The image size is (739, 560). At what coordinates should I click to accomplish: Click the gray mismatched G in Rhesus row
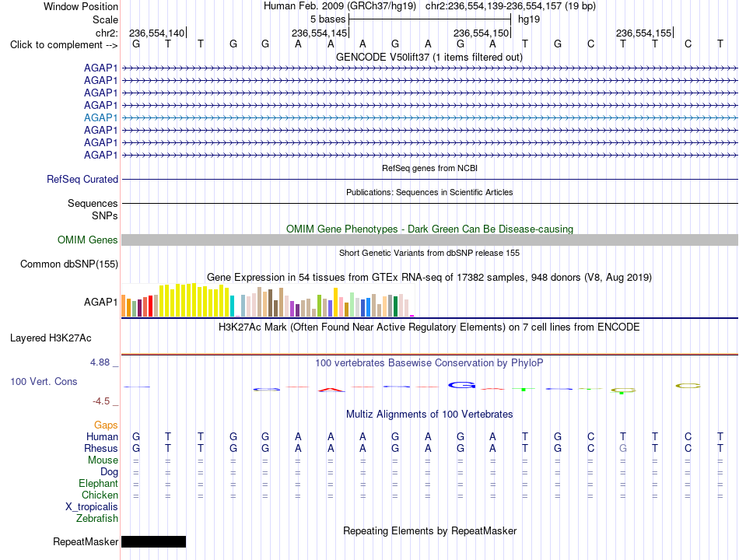[x=622, y=448]
